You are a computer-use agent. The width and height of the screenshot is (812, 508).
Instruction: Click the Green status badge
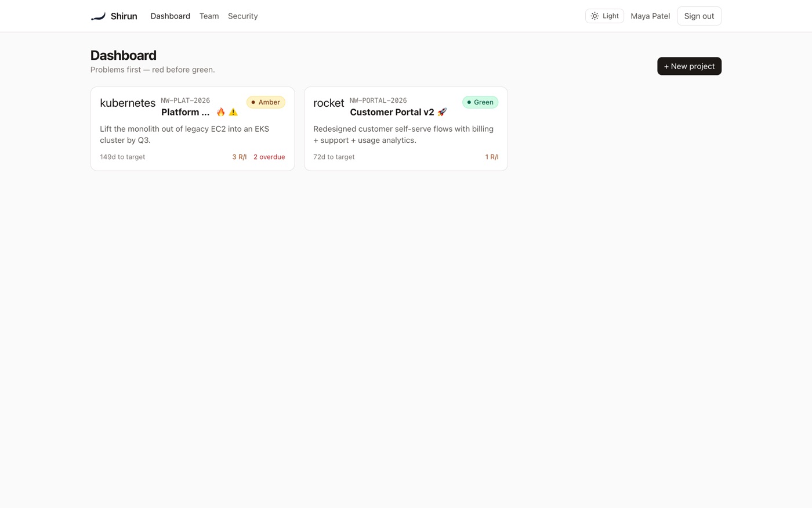pyautogui.click(x=480, y=102)
